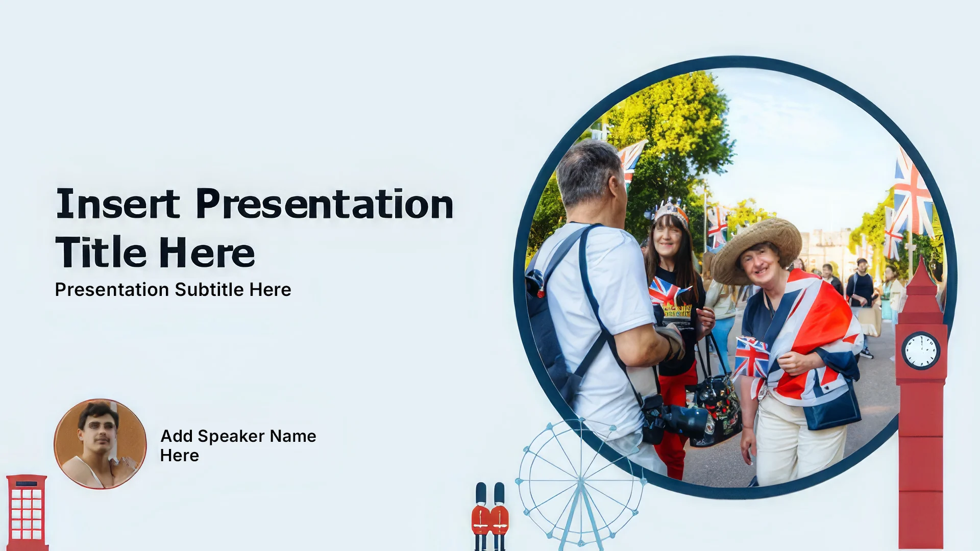
Task: Click the crown hat on dark-haired woman
Action: click(x=671, y=210)
